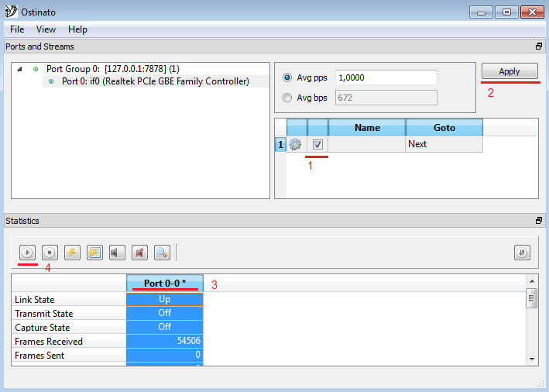The width and height of the screenshot is (549, 392).
Task: Open the port stats filter icon
Action: tap(523, 253)
